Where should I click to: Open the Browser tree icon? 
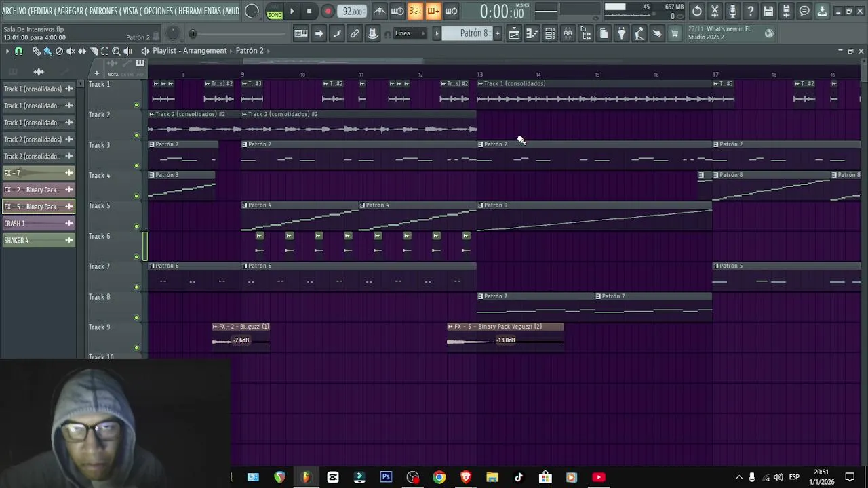[586, 33]
